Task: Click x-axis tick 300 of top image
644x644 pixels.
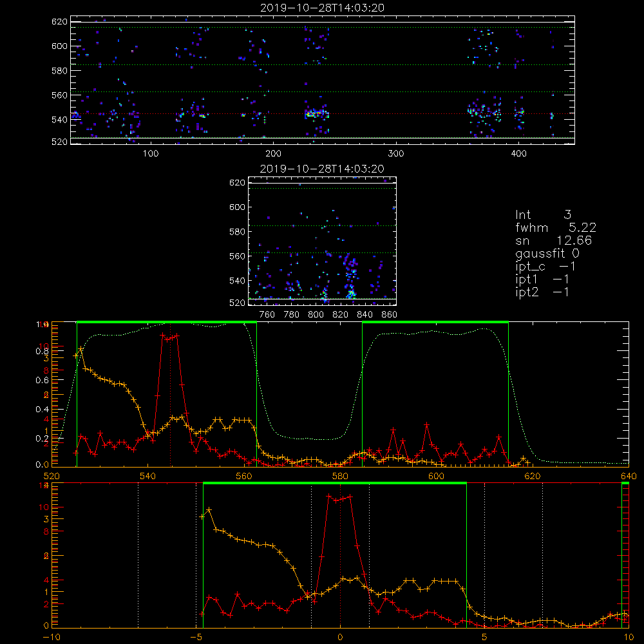Action: click(x=396, y=154)
